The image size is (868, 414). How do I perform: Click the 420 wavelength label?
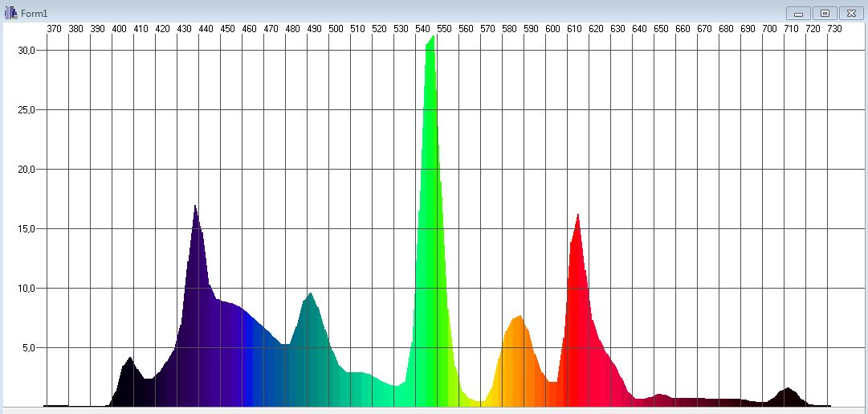[162, 29]
